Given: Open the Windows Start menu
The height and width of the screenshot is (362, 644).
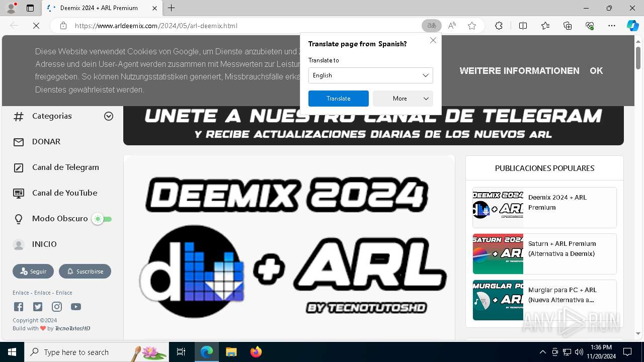Looking at the screenshot, I should (x=12, y=352).
